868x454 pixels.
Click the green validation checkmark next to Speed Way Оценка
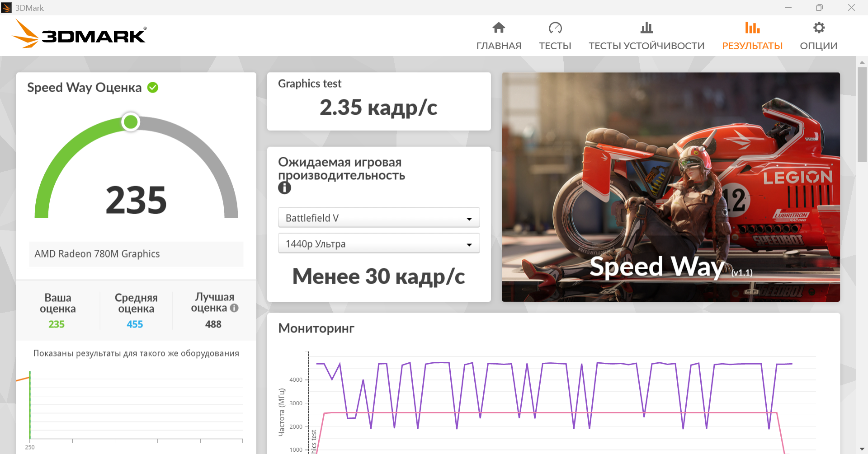153,87
